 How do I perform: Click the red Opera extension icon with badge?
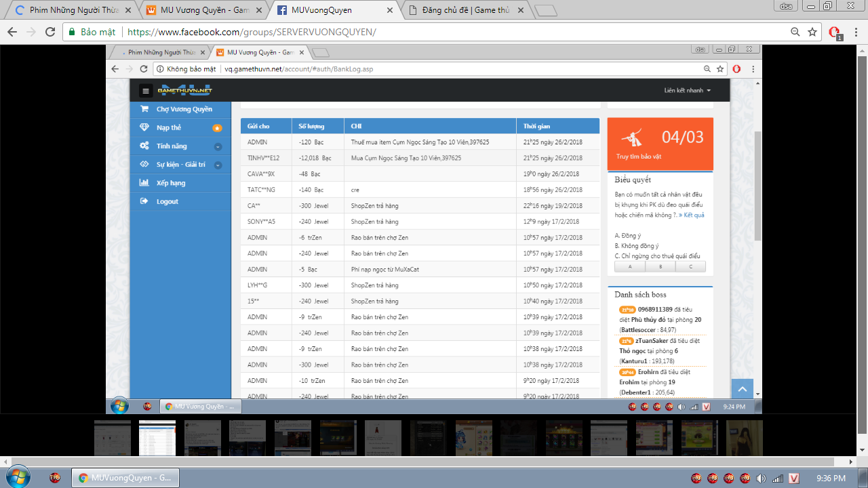point(835,33)
